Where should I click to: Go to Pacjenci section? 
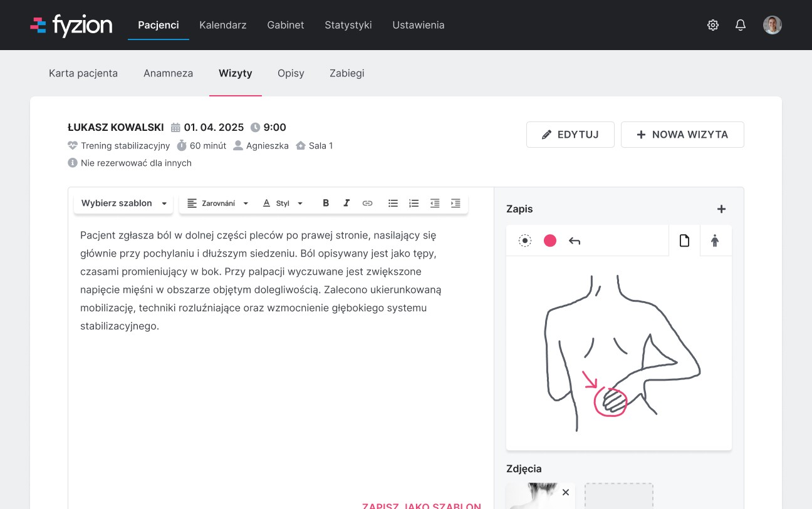[x=159, y=25]
